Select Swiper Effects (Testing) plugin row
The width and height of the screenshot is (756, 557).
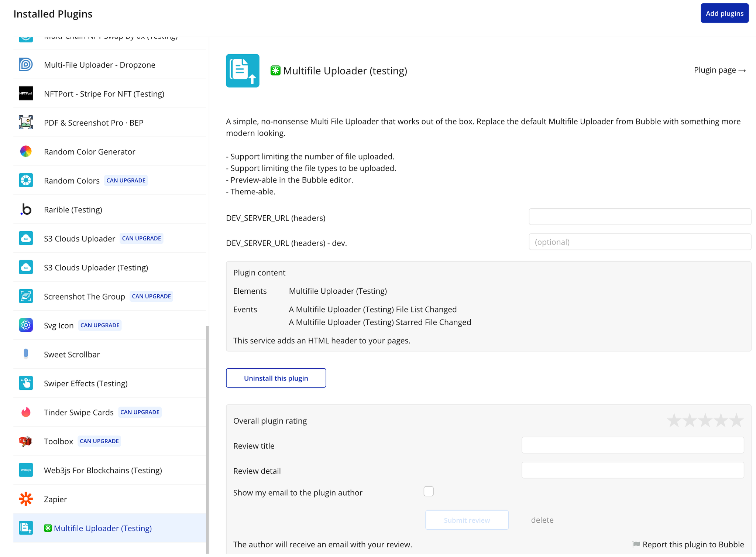(x=109, y=383)
